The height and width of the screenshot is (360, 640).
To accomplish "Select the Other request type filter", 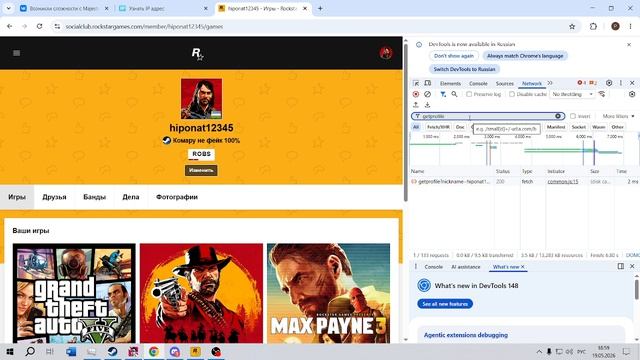I will tap(618, 127).
